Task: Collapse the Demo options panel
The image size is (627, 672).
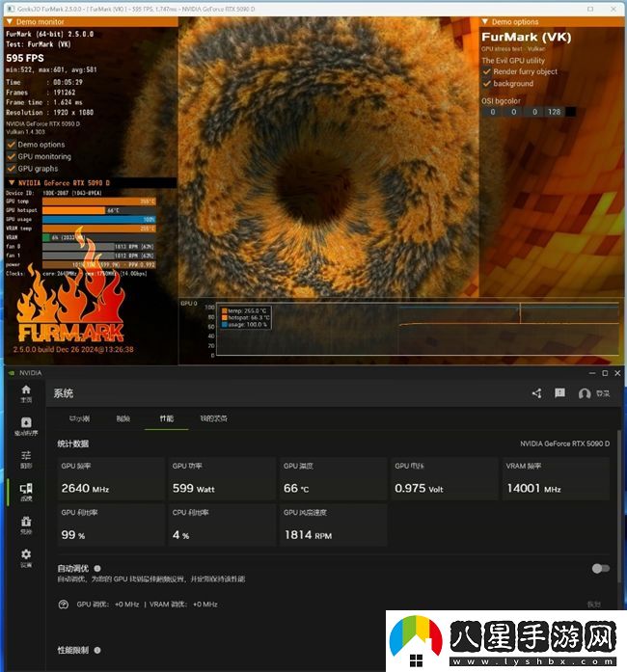Action: pos(484,22)
